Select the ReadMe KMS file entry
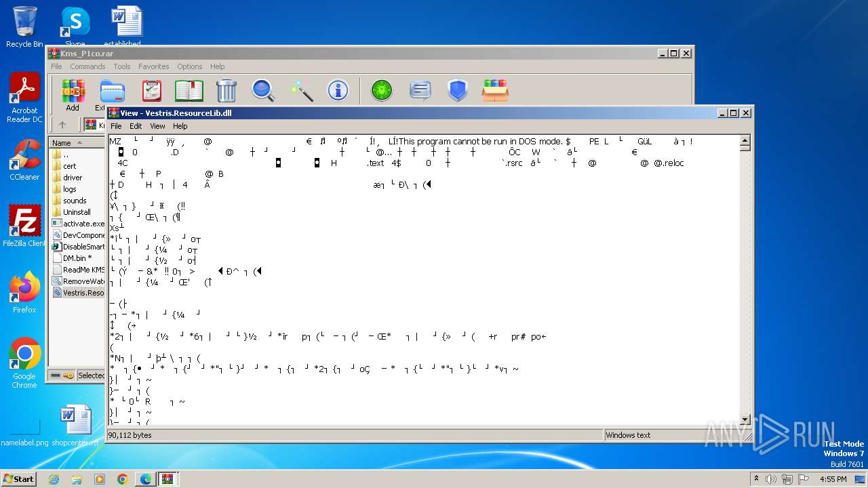 [79, 269]
